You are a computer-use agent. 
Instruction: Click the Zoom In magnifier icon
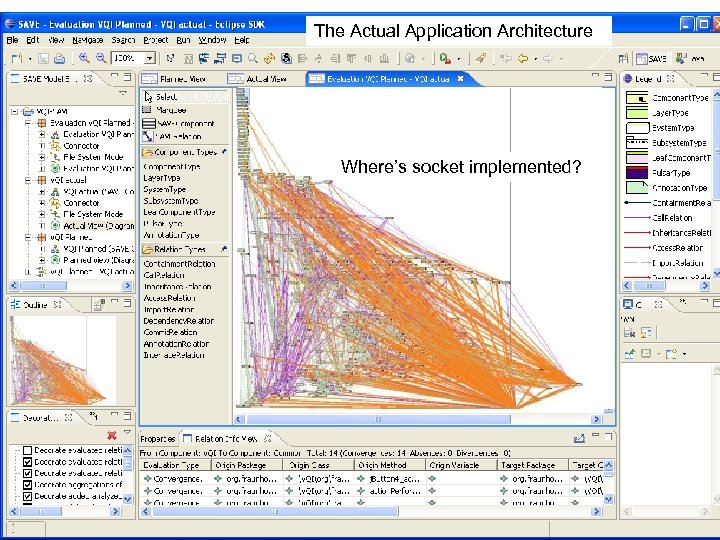[x=84, y=58]
